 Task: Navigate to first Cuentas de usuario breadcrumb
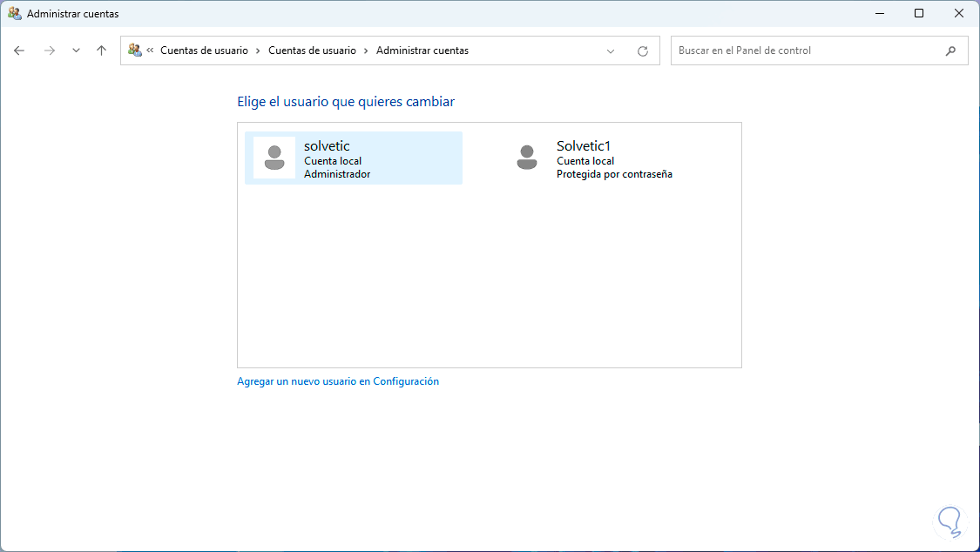tap(204, 50)
